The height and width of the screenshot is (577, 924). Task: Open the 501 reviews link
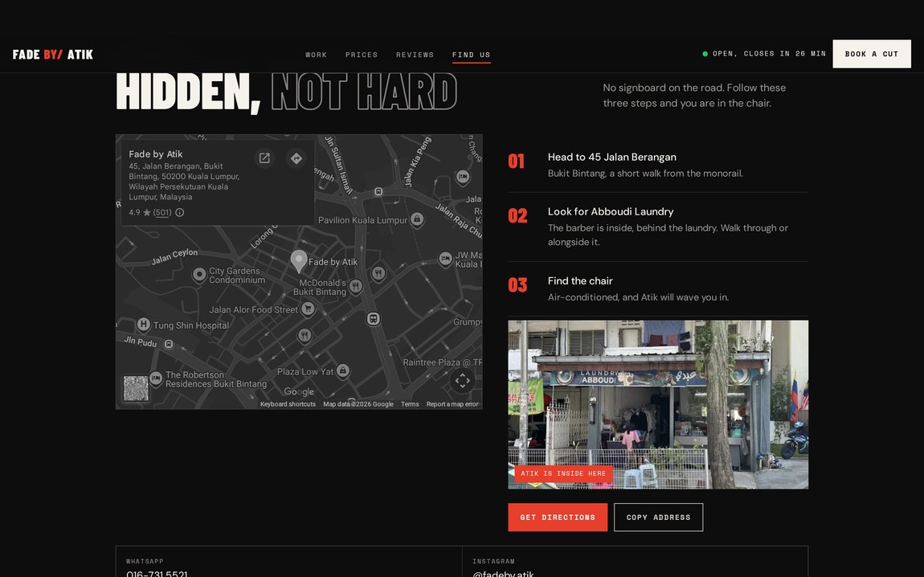click(x=162, y=212)
